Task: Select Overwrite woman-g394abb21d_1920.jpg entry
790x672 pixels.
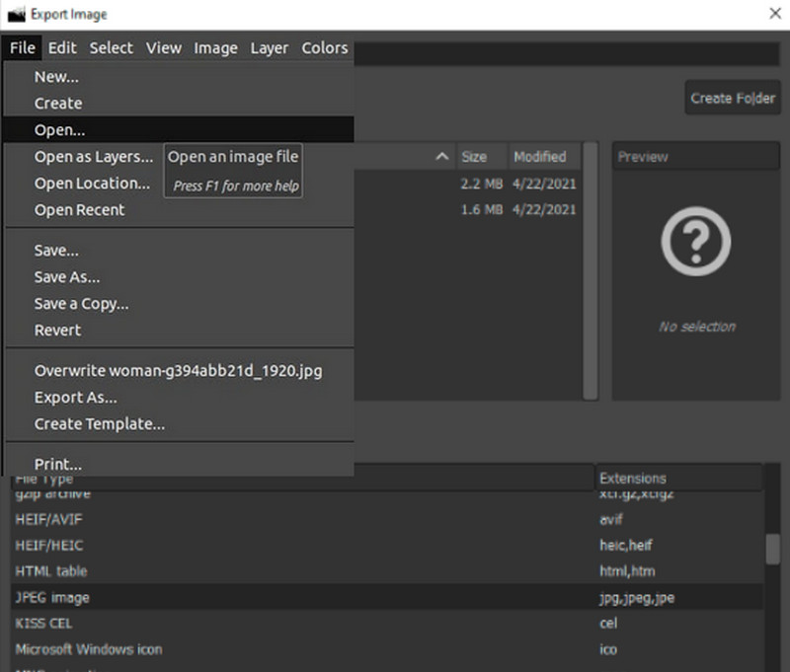Action: (x=178, y=371)
